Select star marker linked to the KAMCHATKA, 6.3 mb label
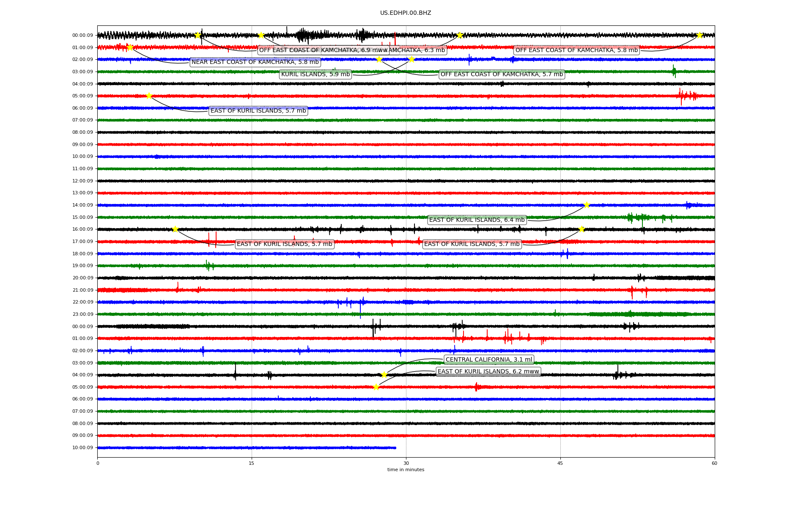Image resolution: width=812 pixels, height=508 pixels. pos(460,35)
